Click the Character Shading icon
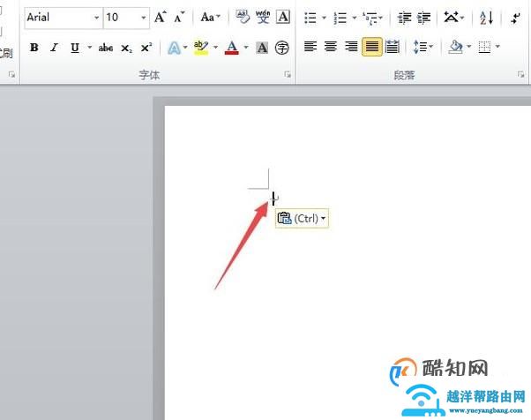531x420 pixels. 262,48
